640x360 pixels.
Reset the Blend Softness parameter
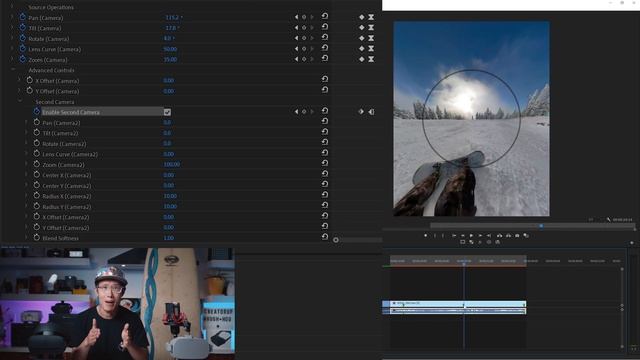point(325,236)
